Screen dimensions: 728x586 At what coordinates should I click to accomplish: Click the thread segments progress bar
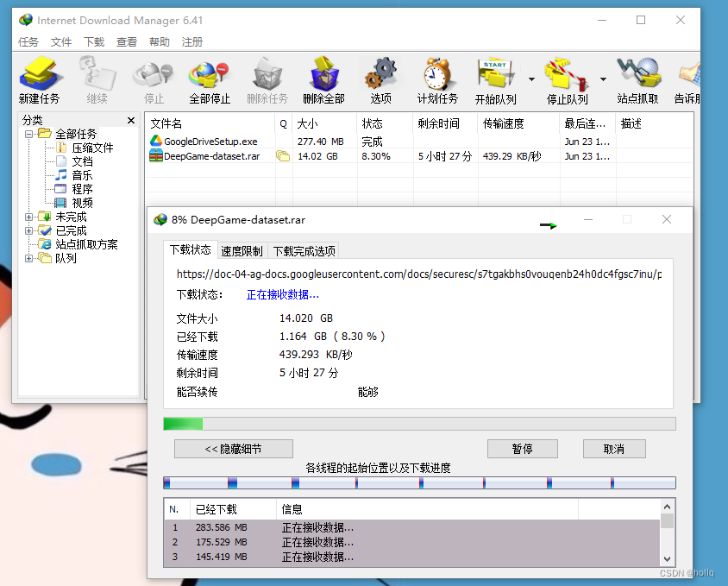pos(420,483)
